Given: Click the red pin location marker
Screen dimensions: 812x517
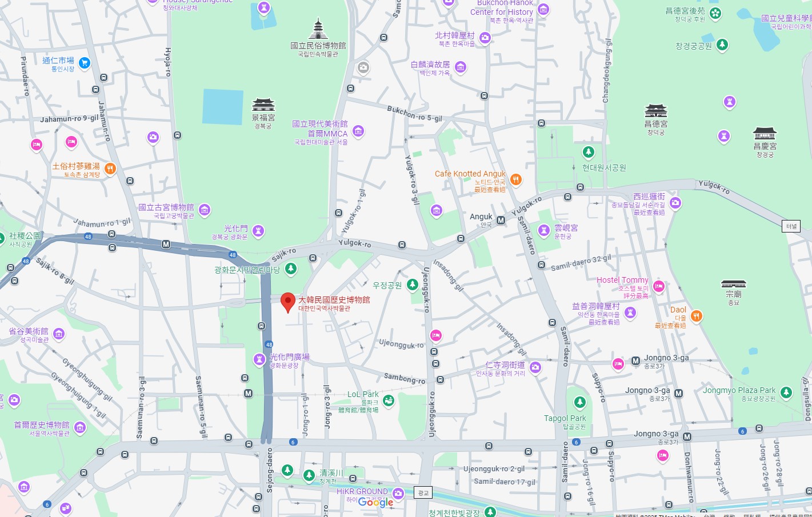Looking at the screenshot, I should tap(288, 302).
